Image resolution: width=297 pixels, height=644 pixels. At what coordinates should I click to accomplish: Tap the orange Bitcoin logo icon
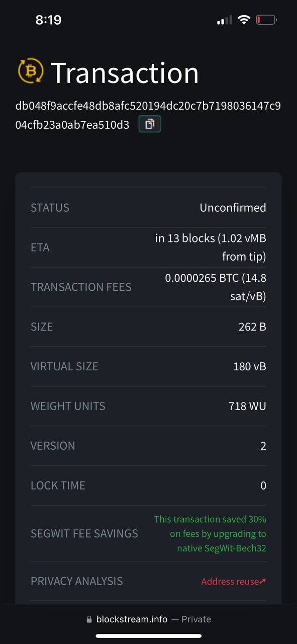31,71
